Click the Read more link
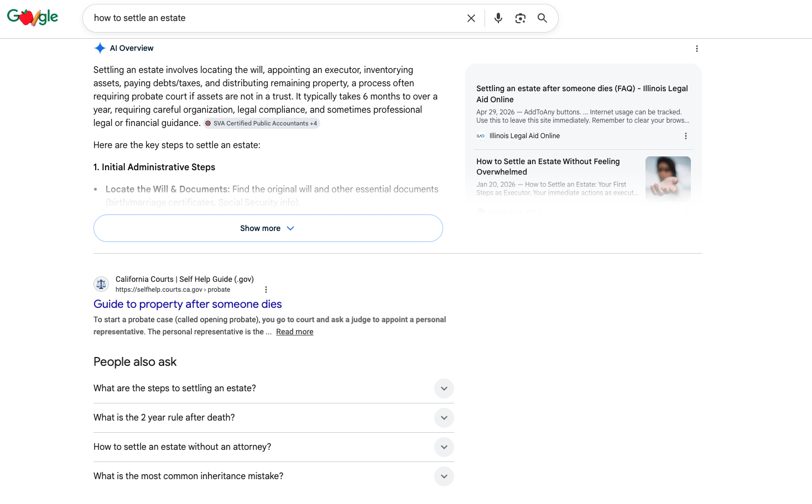 (295, 332)
